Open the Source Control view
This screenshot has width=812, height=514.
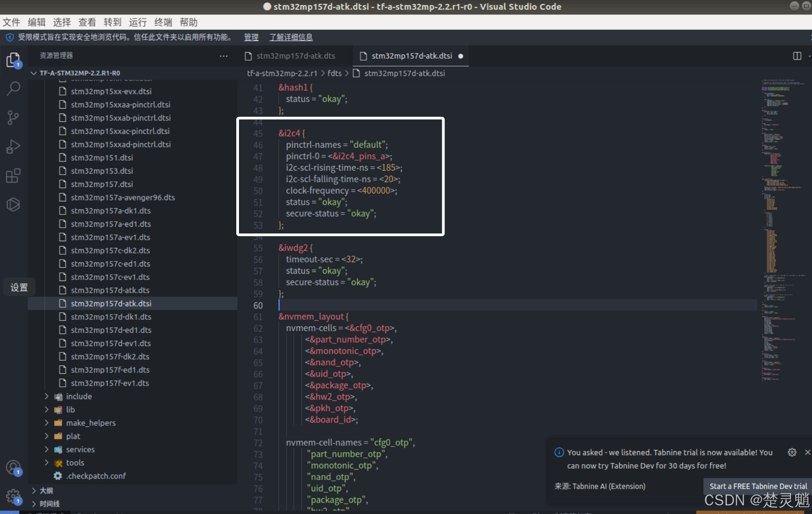[x=13, y=118]
